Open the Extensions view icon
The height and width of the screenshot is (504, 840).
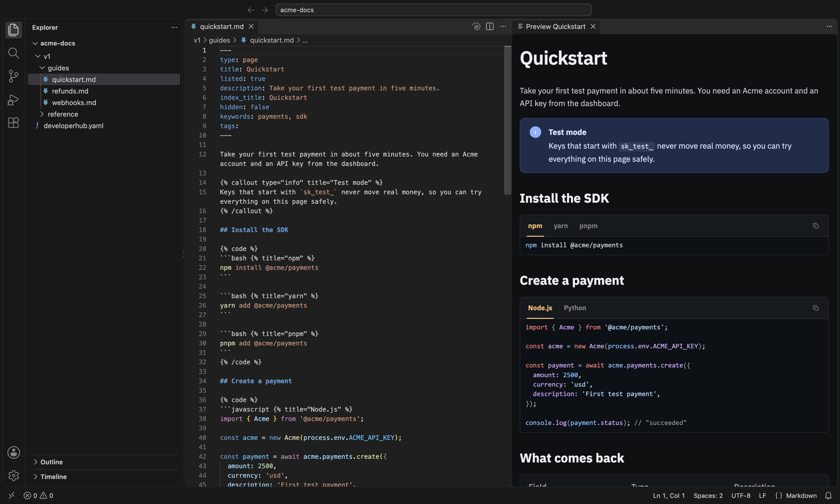point(13,123)
